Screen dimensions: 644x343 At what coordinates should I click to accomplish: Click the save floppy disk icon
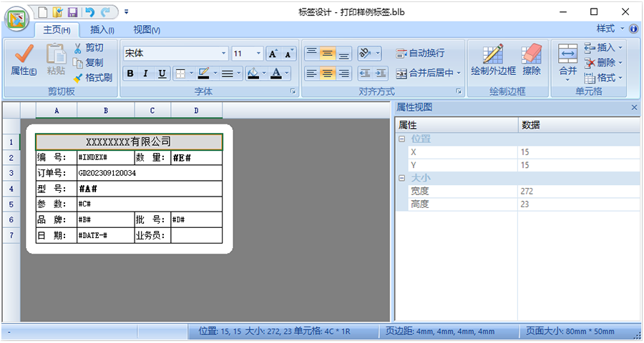click(72, 12)
